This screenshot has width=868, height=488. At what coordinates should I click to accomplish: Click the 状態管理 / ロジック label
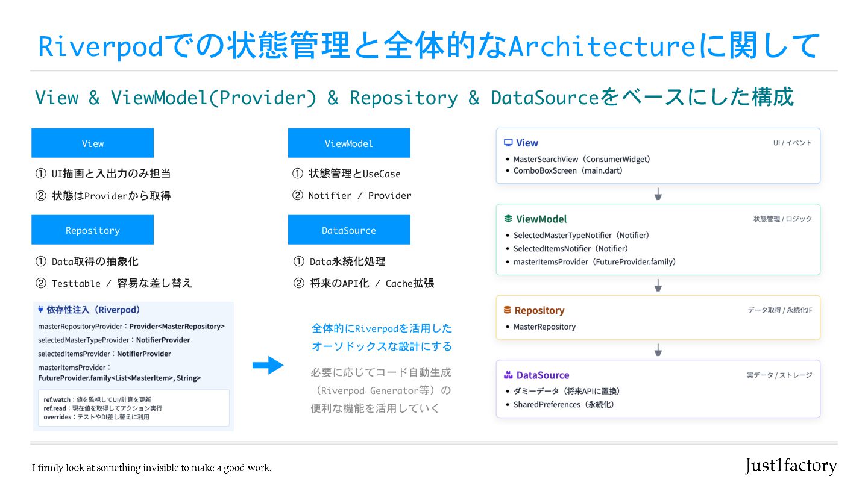click(x=783, y=219)
